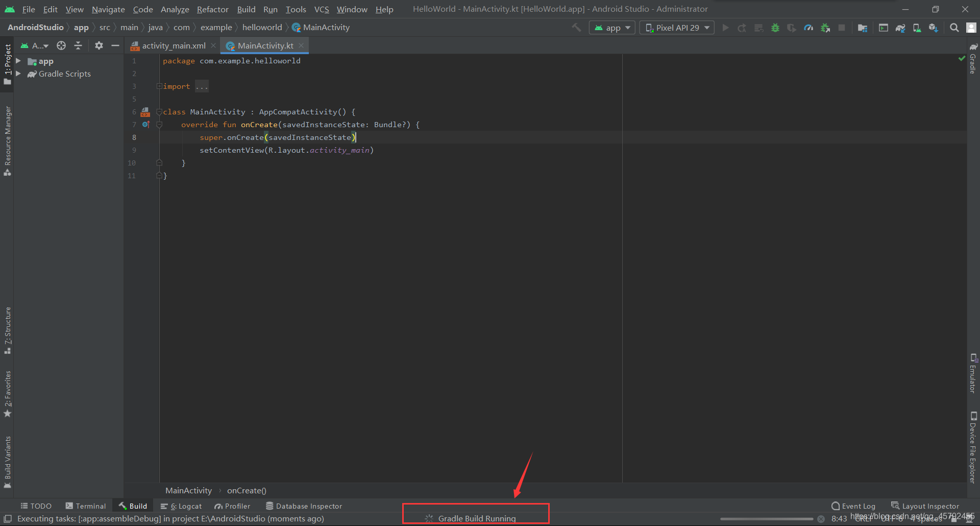Click the override gutter icon on line 7
The width and height of the screenshot is (980, 526).
(x=146, y=125)
